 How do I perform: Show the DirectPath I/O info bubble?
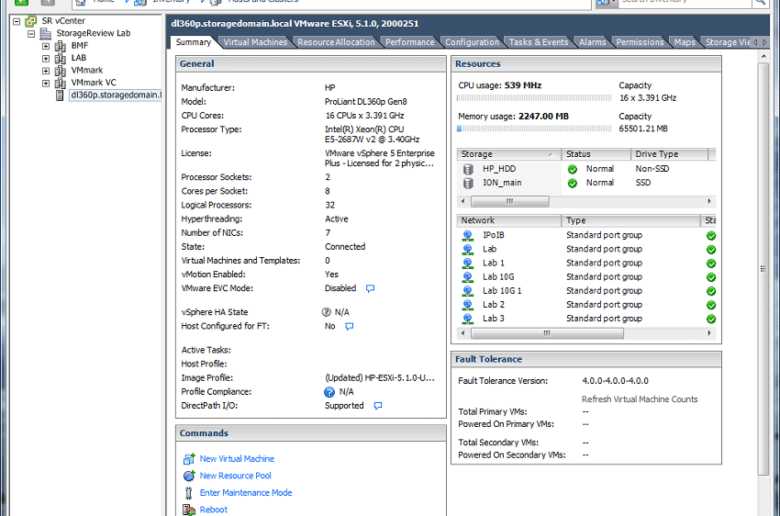click(x=378, y=406)
